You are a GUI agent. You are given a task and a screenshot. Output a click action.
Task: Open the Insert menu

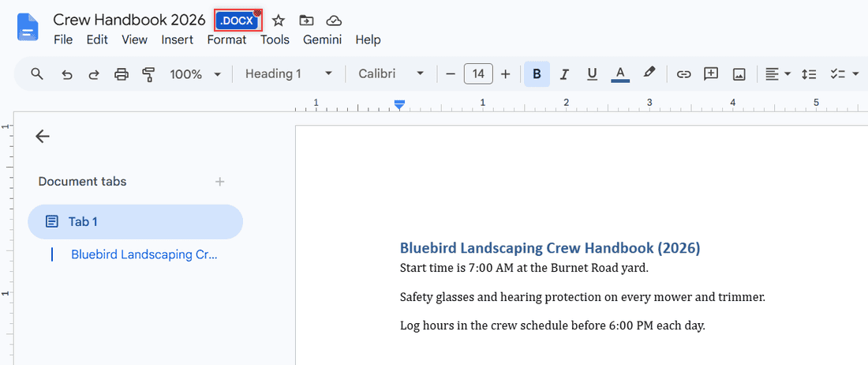click(x=177, y=40)
